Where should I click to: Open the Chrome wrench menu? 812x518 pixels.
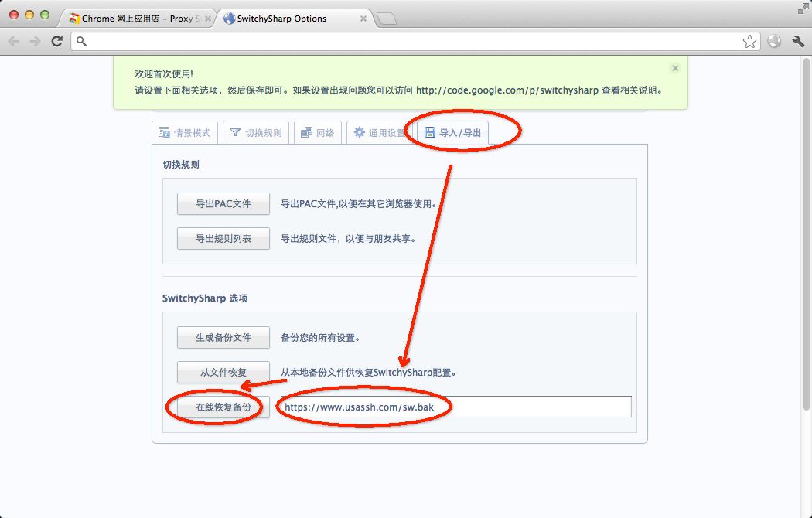[798, 42]
